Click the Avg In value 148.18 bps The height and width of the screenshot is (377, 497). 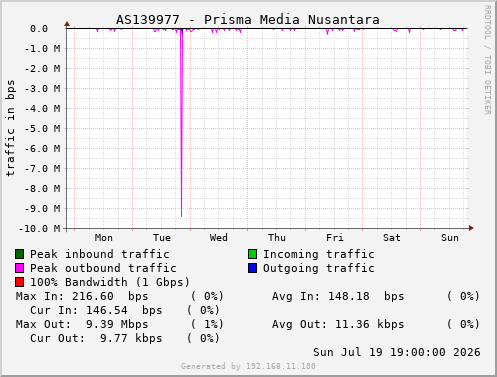[366, 296]
